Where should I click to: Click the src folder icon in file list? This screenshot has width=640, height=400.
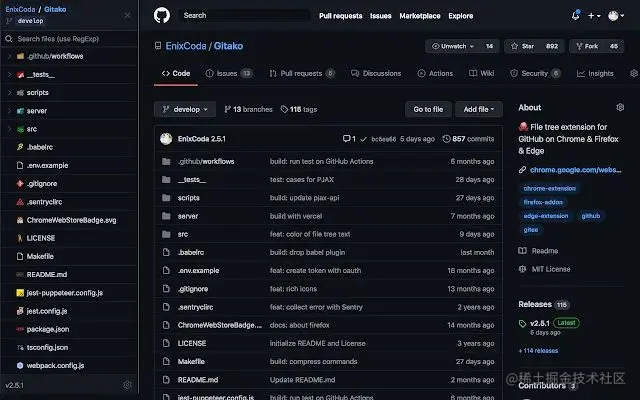[166, 234]
